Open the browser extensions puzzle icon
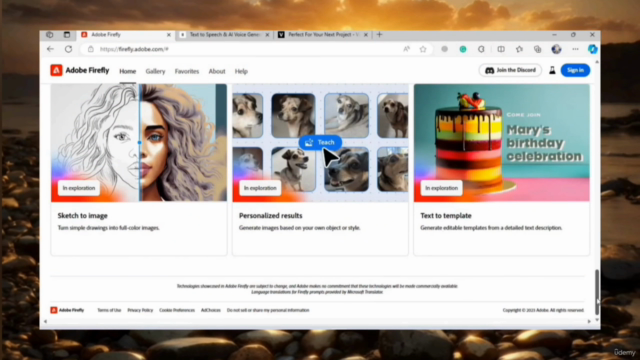The height and width of the screenshot is (360, 640). 481,49
